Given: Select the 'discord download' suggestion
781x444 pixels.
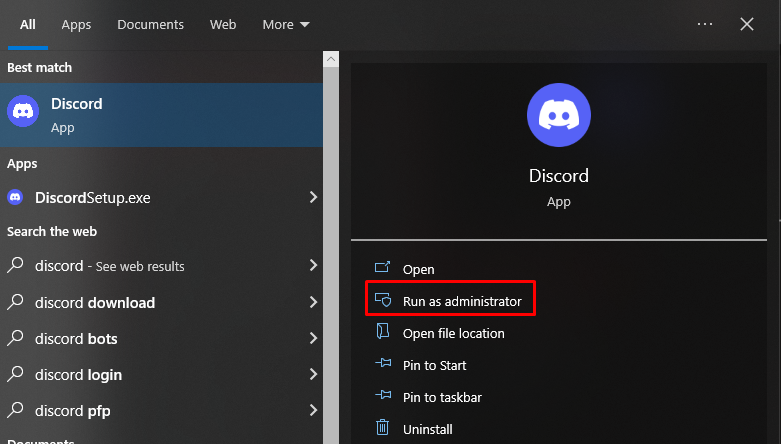Looking at the screenshot, I should (161, 302).
